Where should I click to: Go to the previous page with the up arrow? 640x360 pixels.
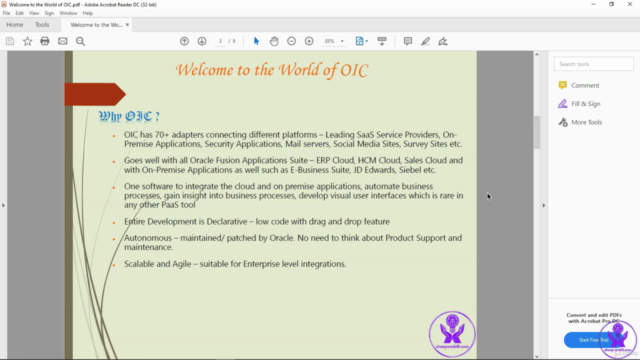184,41
